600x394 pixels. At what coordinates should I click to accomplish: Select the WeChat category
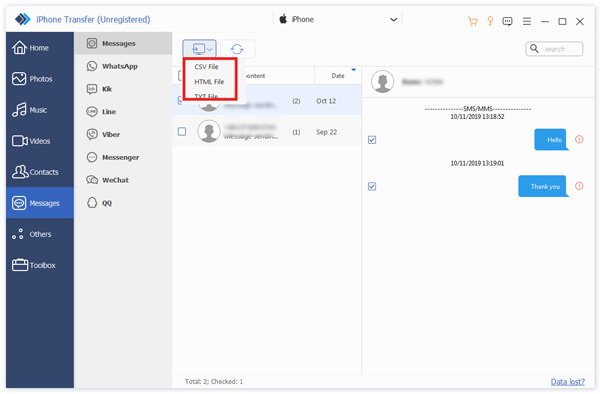[123, 180]
